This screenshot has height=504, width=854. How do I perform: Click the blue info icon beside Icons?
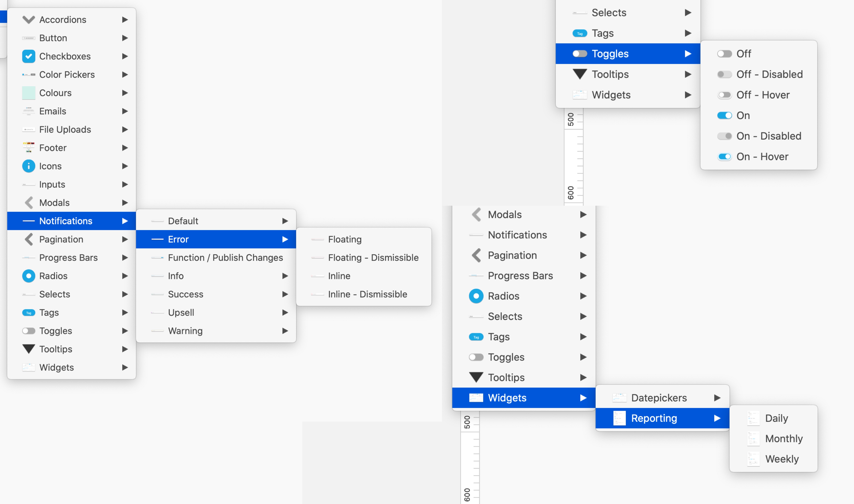pyautogui.click(x=29, y=166)
